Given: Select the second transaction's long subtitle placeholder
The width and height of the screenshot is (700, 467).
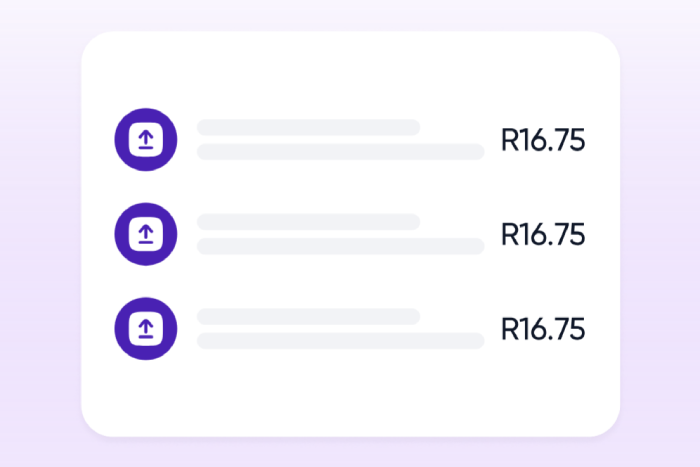Looking at the screenshot, I should [340, 246].
